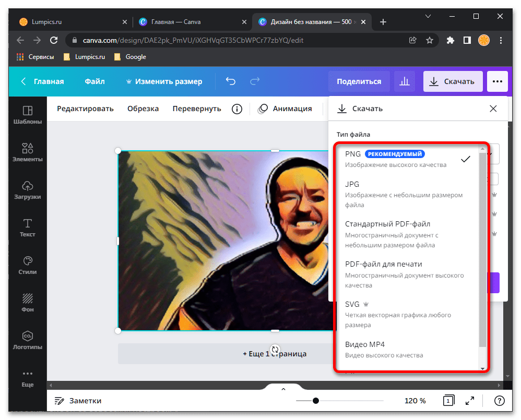The width and height of the screenshot is (521, 420).
Task: Open the Загрузки uploads panel
Action: click(28, 190)
